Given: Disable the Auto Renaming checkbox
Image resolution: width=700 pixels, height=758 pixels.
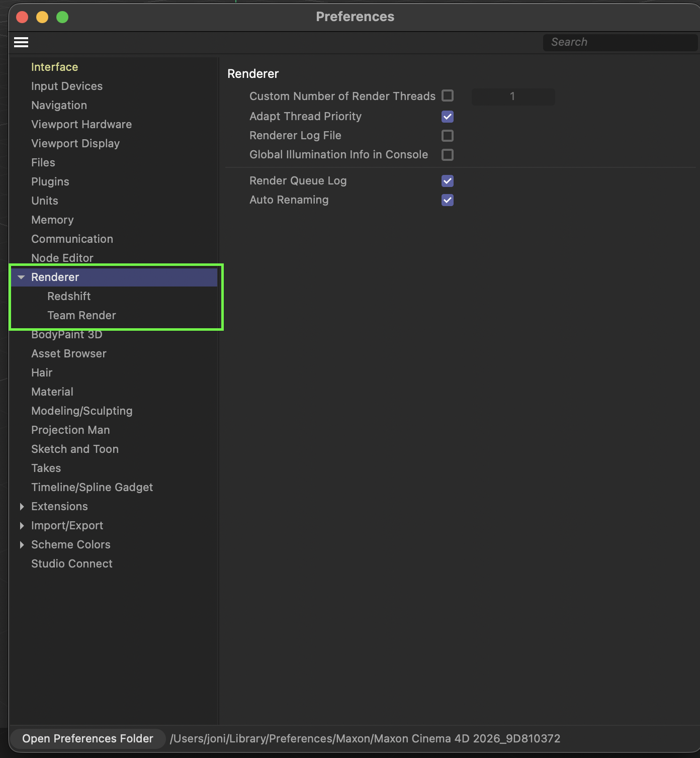Looking at the screenshot, I should [448, 200].
